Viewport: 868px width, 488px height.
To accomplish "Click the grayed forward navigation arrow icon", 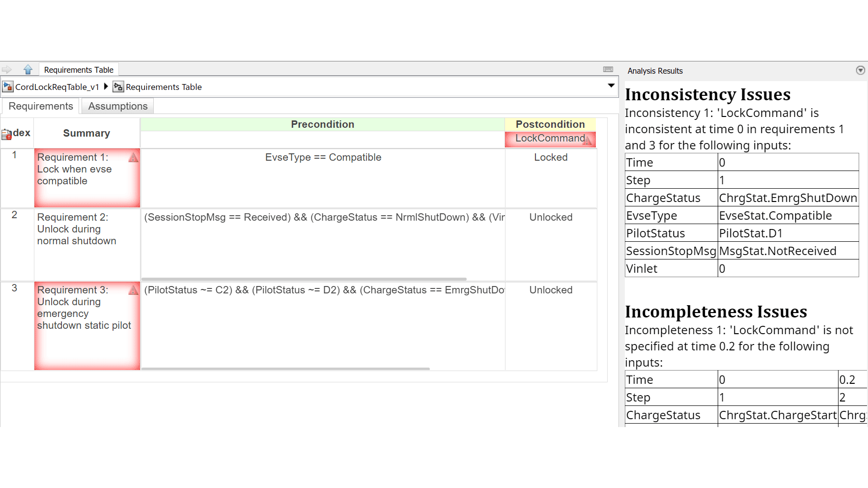I will 7,69.
